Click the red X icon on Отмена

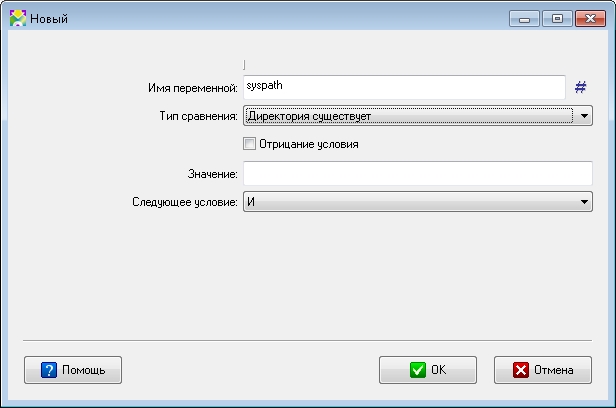pyautogui.click(x=521, y=370)
